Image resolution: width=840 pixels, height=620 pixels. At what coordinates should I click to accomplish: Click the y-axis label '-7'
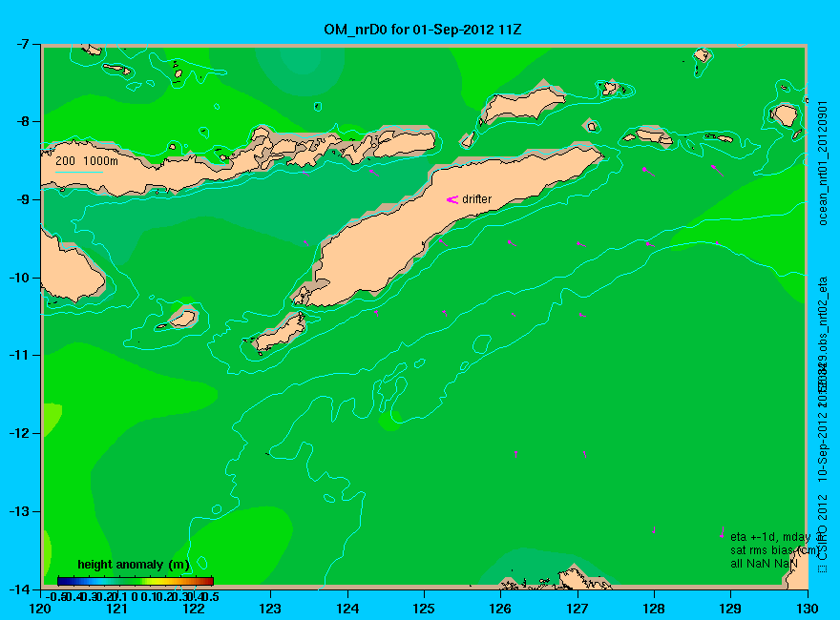[x=23, y=44]
